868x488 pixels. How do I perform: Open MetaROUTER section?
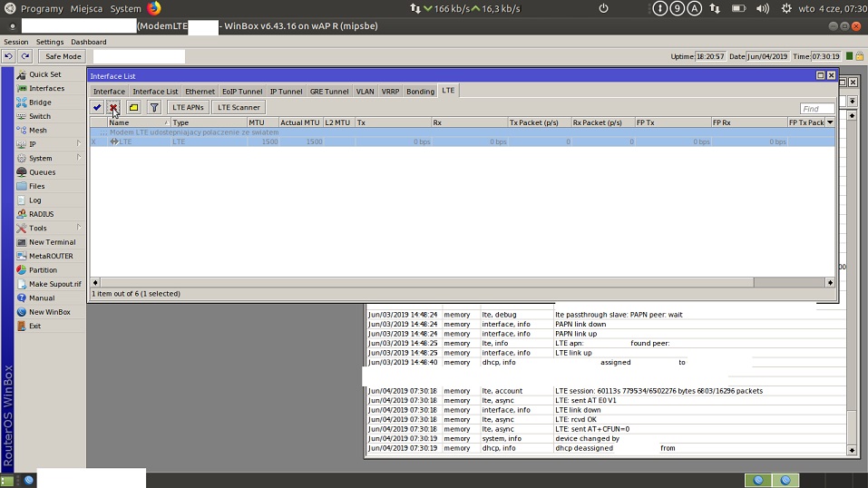(x=51, y=256)
